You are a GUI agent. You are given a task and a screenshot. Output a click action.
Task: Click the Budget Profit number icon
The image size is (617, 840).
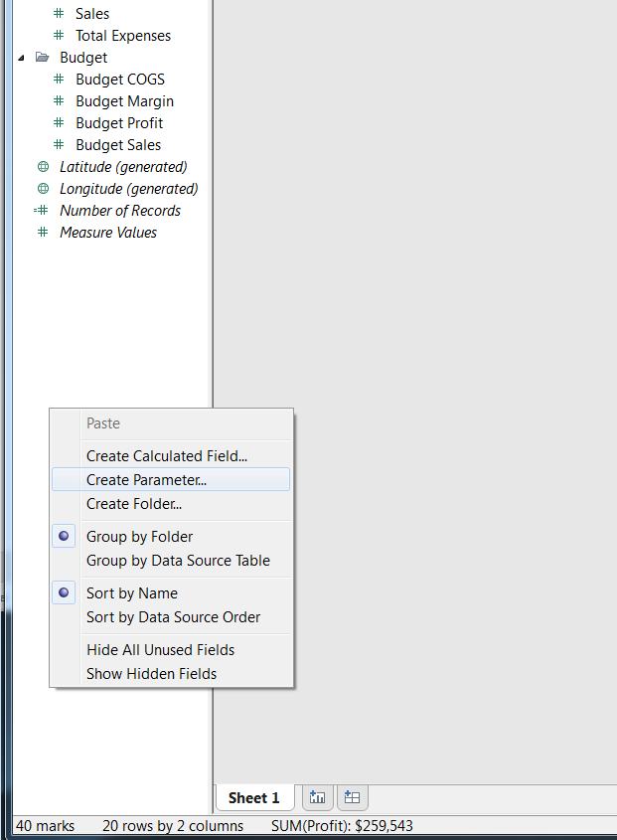click(59, 123)
